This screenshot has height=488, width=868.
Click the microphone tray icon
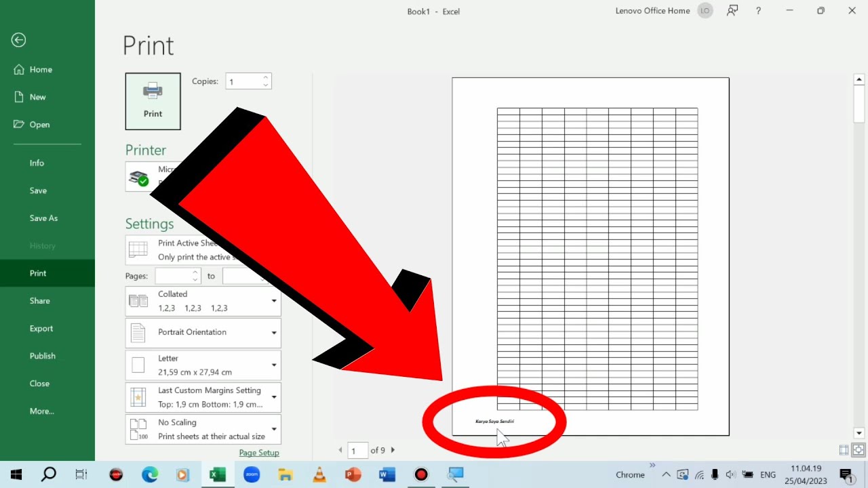coord(715,474)
